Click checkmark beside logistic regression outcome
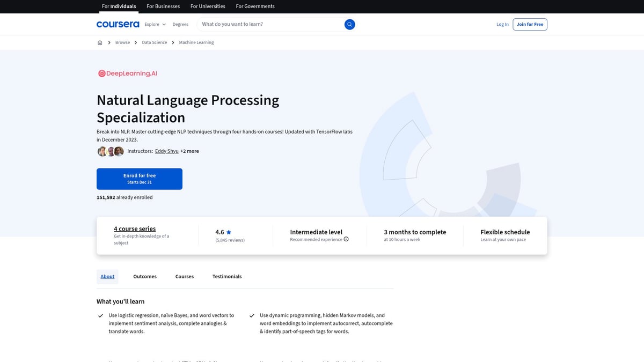 100,316
